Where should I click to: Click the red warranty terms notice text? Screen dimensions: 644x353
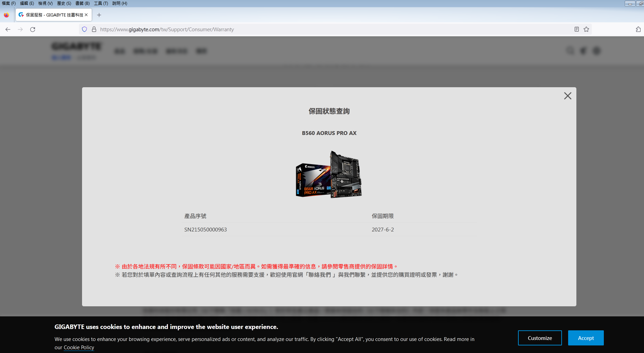(x=256, y=266)
